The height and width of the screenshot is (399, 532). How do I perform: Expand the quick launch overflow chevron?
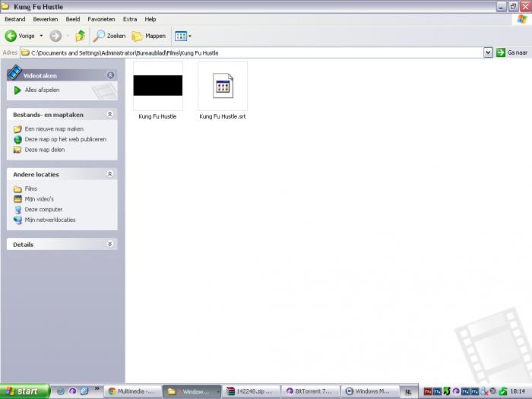[97, 388]
